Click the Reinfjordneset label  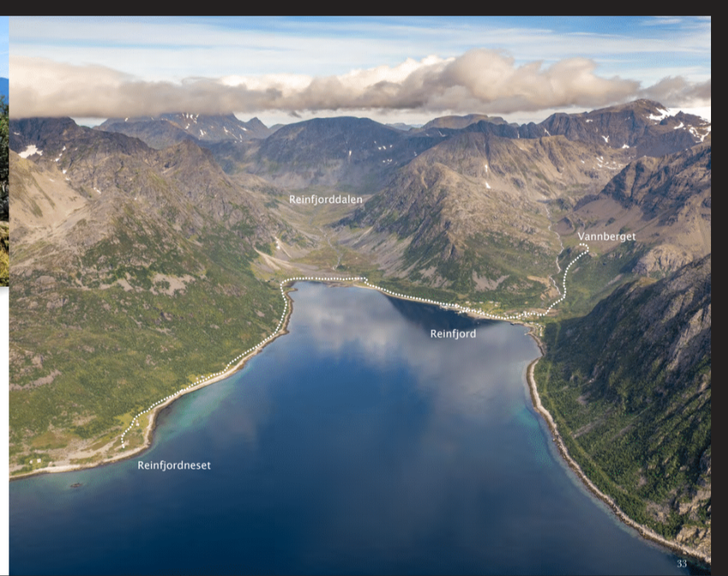(174, 465)
